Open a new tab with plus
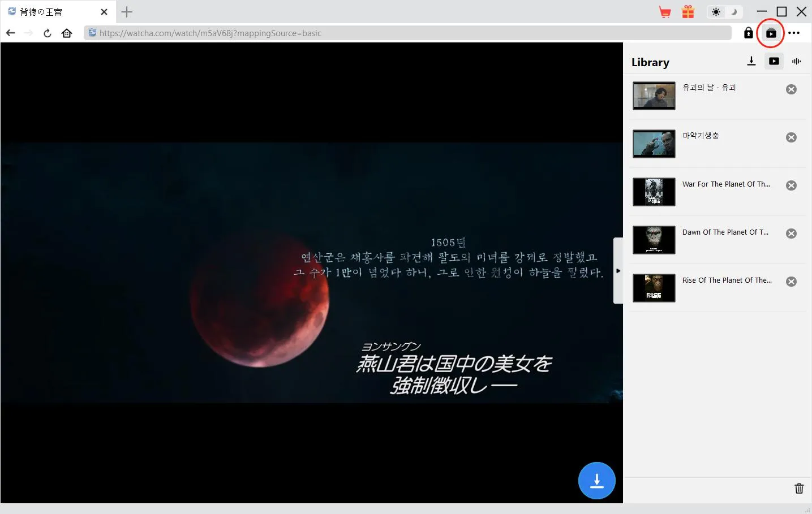 127,12
